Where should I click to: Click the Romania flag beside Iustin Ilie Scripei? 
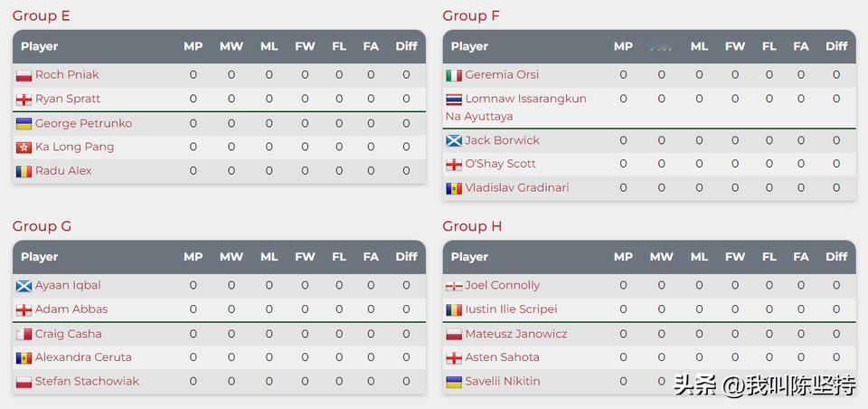click(x=454, y=310)
